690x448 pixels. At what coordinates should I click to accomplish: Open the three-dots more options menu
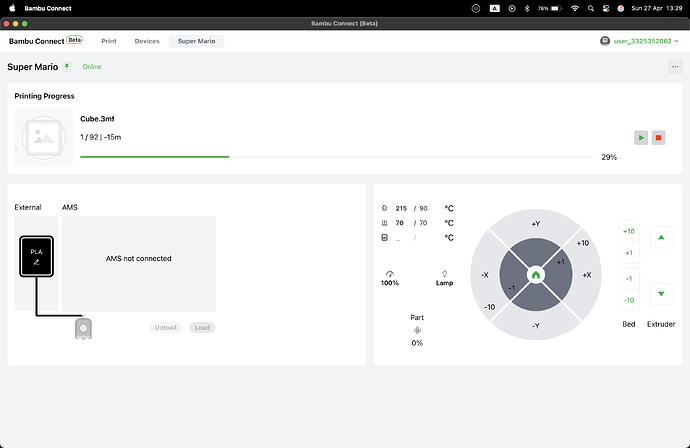pyautogui.click(x=675, y=67)
